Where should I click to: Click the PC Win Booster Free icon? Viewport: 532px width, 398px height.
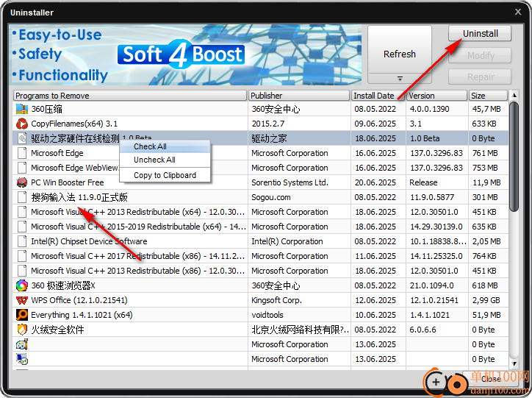[x=22, y=182]
